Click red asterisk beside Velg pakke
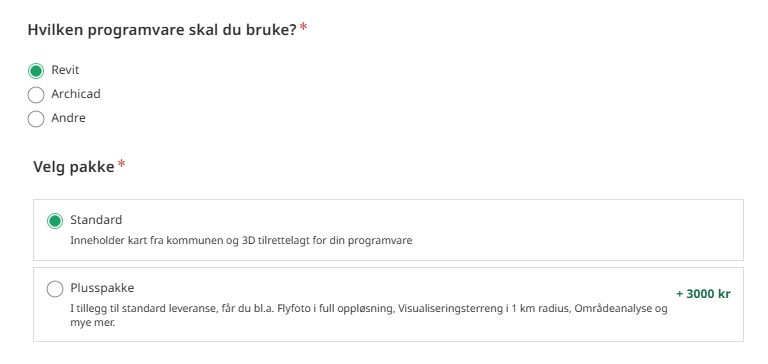The image size is (768, 364). pyautogui.click(x=121, y=165)
